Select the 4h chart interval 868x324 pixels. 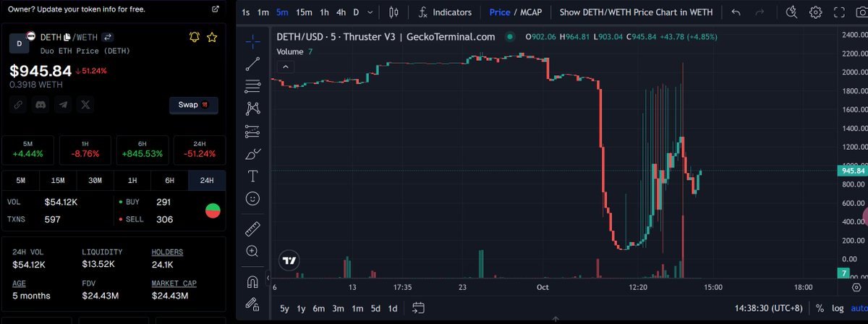tap(341, 12)
